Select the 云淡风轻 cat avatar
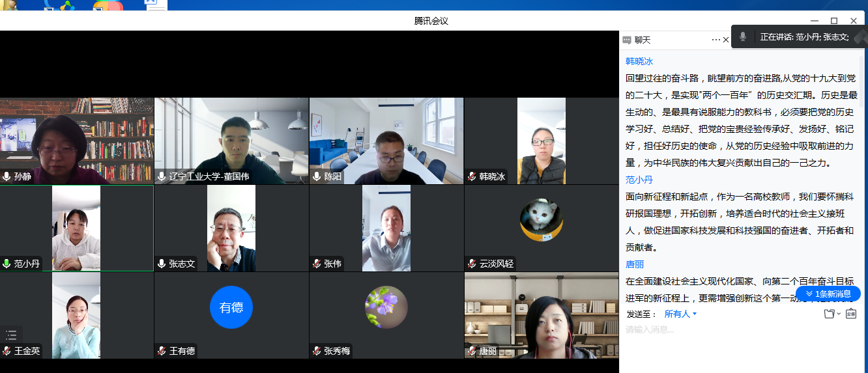 click(x=541, y=220)
